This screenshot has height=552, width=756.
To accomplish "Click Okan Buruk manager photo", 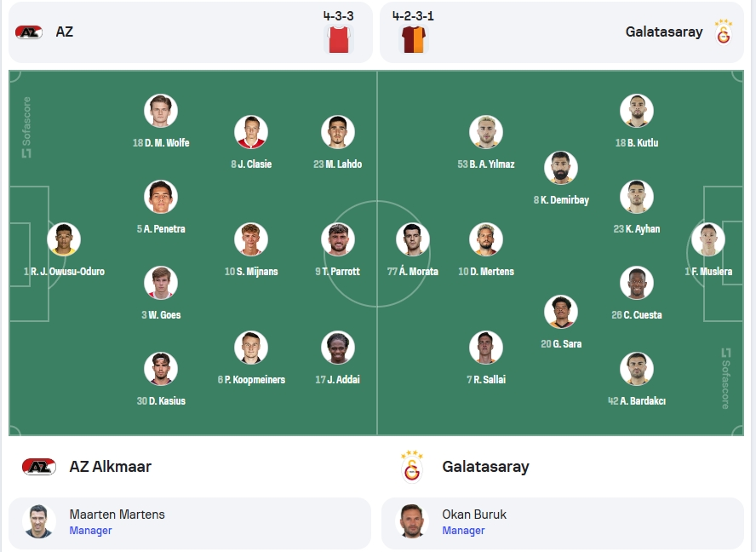I will coord(412,521).
